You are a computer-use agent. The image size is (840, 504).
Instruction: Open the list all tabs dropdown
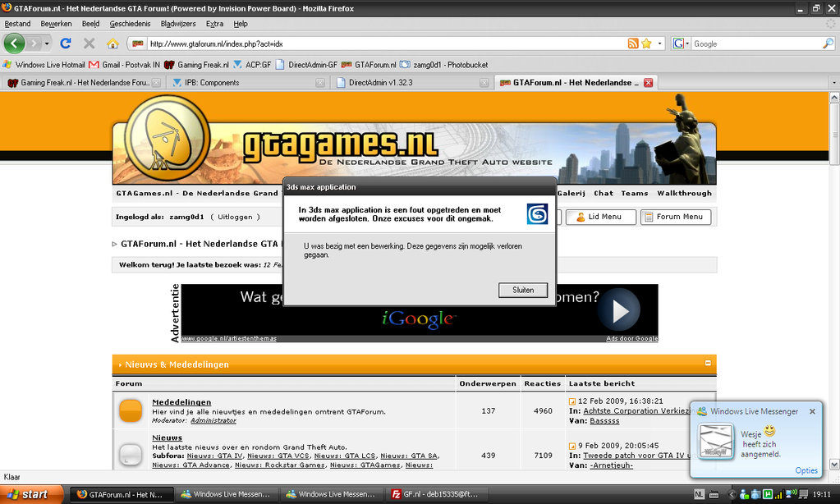point(833,82)
